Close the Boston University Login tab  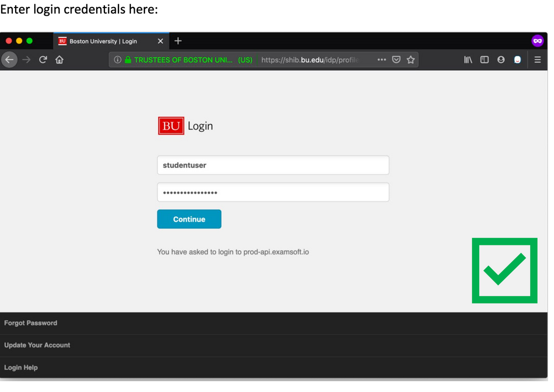tap(160, 41)
